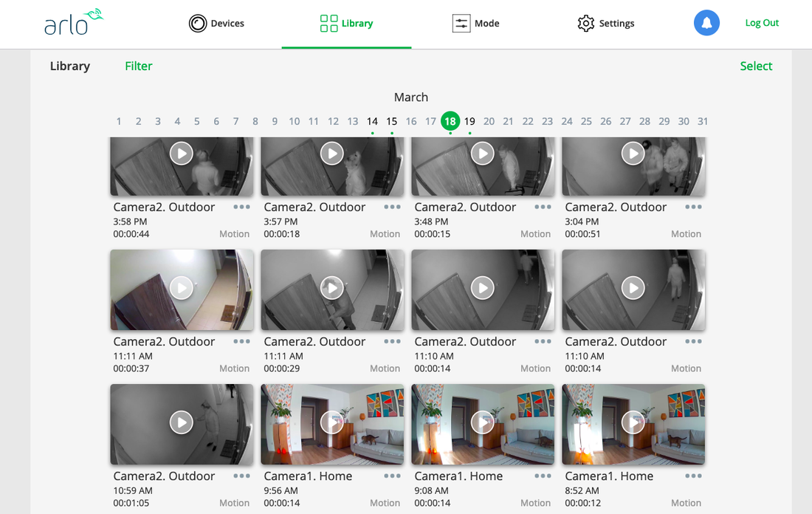812x514 pixels.
Task: Switch to the Library tab
Action: [x=346, y=24]
